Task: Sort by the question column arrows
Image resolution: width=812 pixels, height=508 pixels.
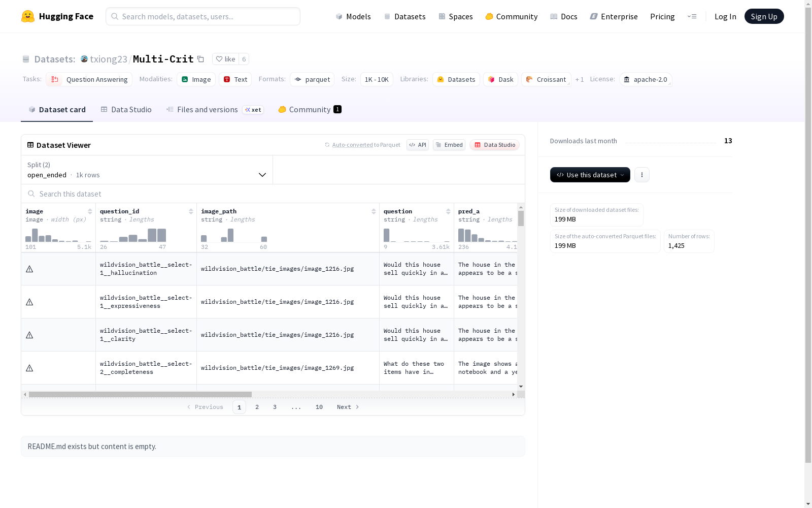Action: pyautogui.click(x=448, y=211)
